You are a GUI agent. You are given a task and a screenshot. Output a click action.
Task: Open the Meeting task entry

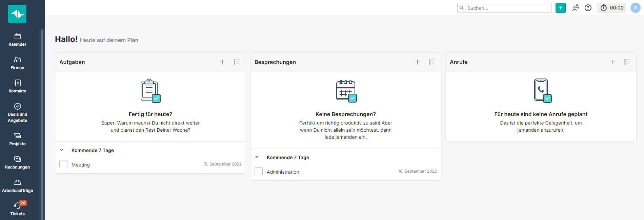point(81,165)
